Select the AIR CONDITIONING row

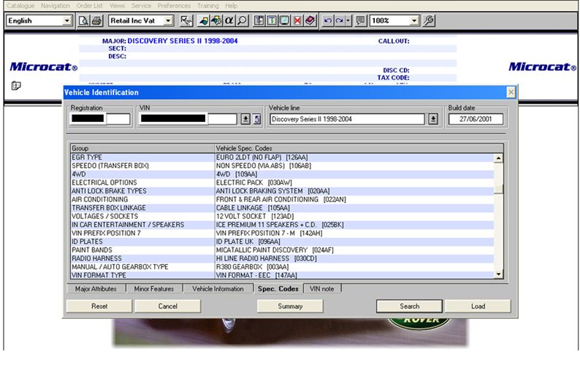pos(282,199)
